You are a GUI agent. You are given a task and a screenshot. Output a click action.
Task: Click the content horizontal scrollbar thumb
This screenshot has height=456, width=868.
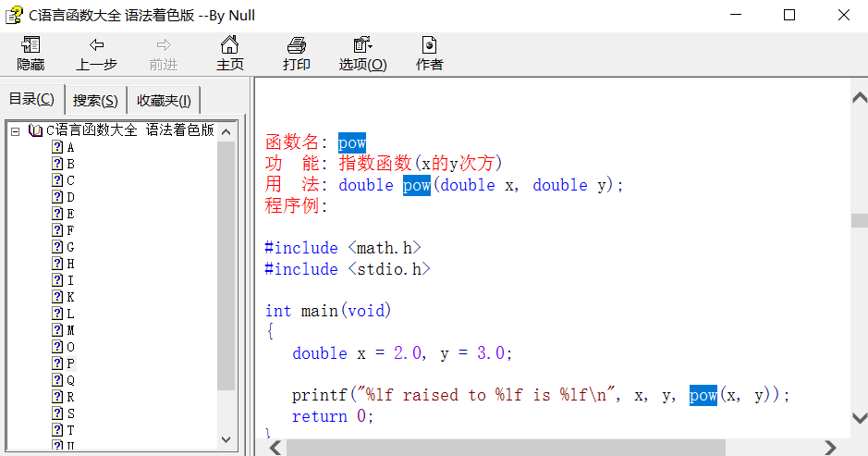point(506,447)
